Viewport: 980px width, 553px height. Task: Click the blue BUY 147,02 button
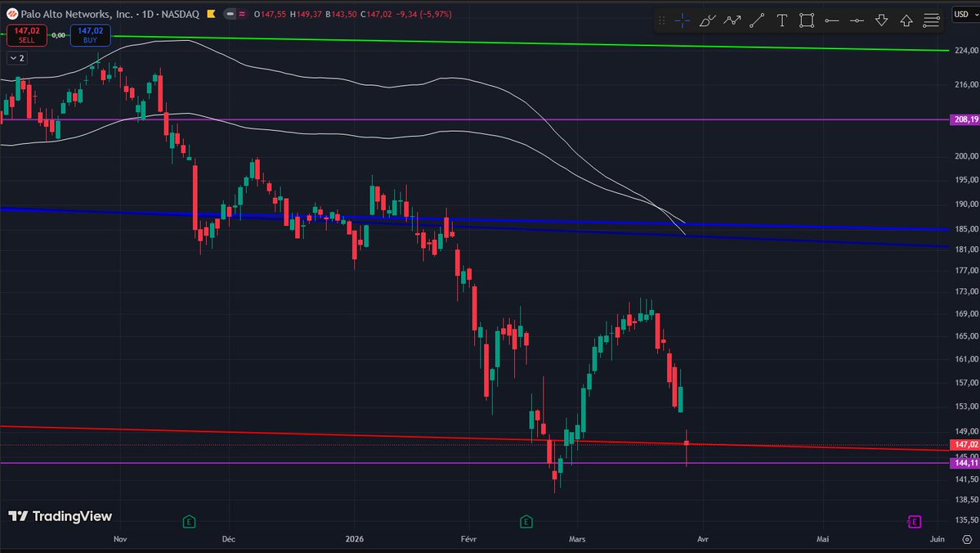pyautogui.click(x=90, y=35)
